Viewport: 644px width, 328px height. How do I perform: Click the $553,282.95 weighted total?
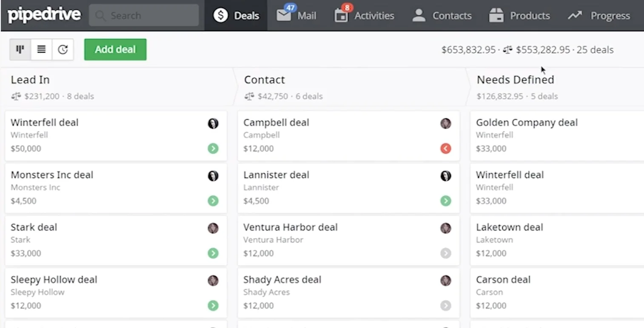coord(543,50)
